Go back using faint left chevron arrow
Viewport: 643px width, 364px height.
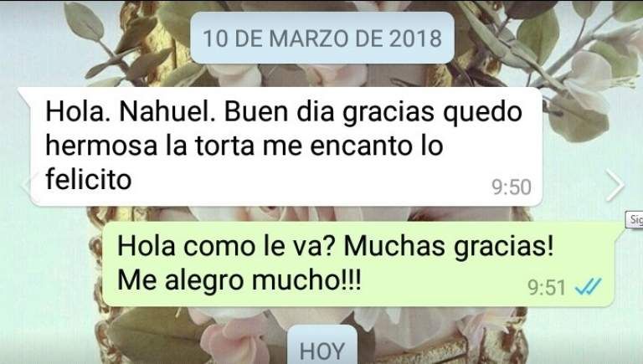click(27, 184)
